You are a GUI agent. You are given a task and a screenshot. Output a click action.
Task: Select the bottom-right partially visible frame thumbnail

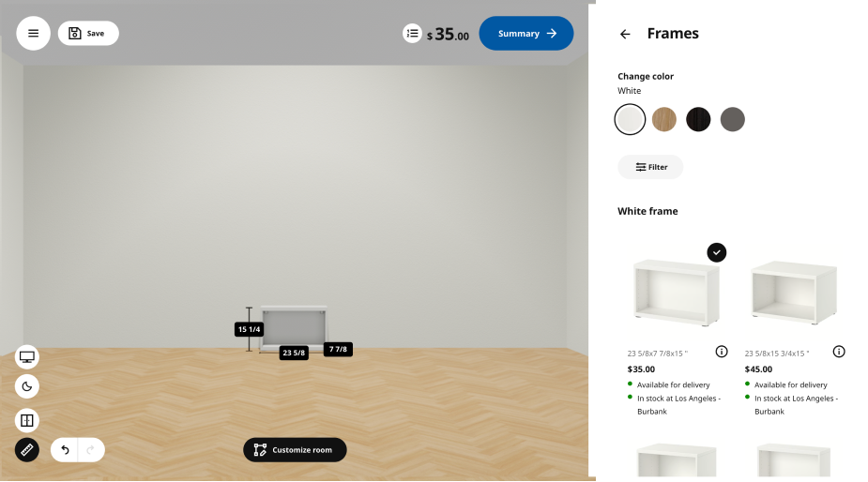794,459
